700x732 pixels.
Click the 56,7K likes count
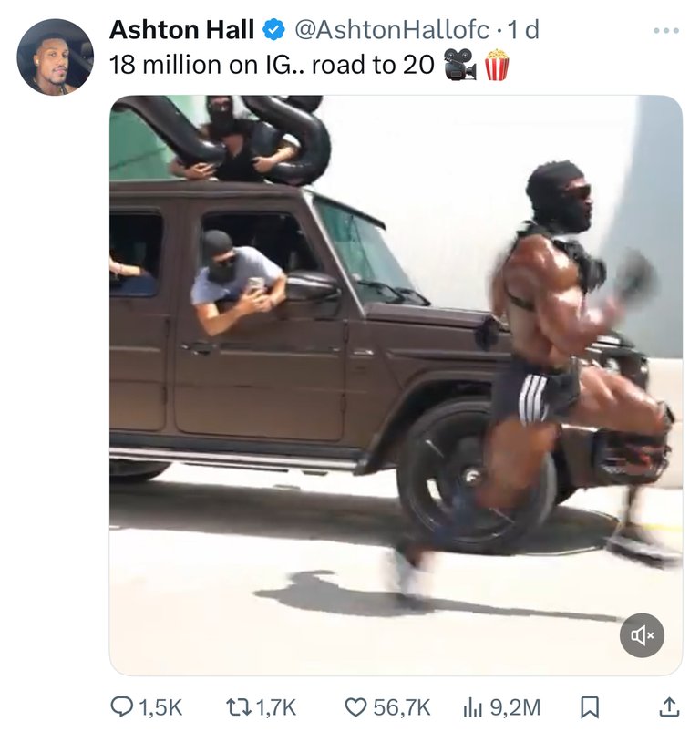tap(401, 707)
